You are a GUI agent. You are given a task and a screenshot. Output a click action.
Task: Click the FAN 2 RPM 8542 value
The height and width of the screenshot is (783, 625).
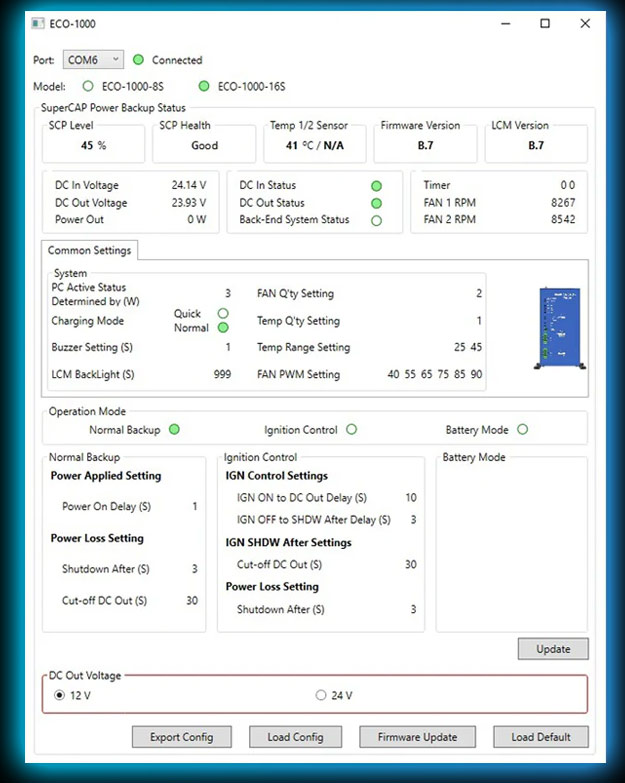[563, 219]
